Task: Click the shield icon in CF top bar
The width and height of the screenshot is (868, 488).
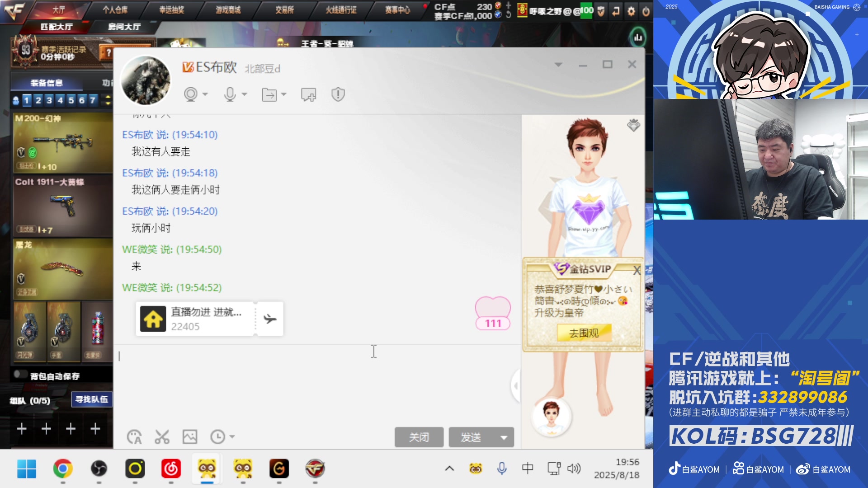Action: coord(601,11)
